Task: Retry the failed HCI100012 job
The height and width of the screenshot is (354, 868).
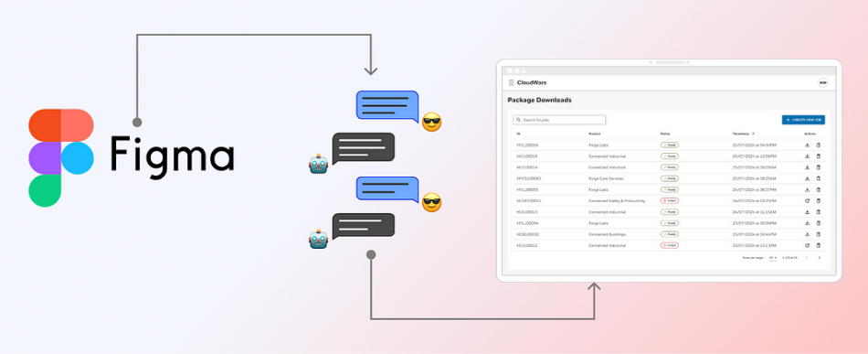Action: click(x=807, y=245)
